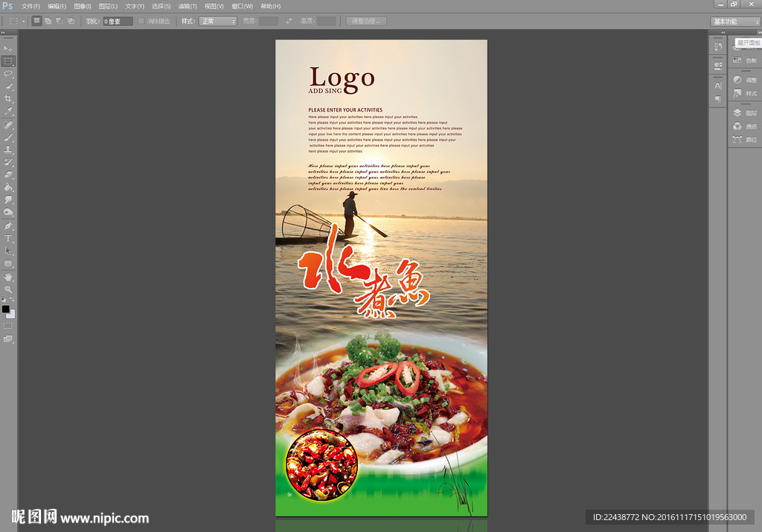Viewport: 762px width, 532px height.
Task: Open the 图层 (Layers) panel
Action: click(x=744, y=112)
